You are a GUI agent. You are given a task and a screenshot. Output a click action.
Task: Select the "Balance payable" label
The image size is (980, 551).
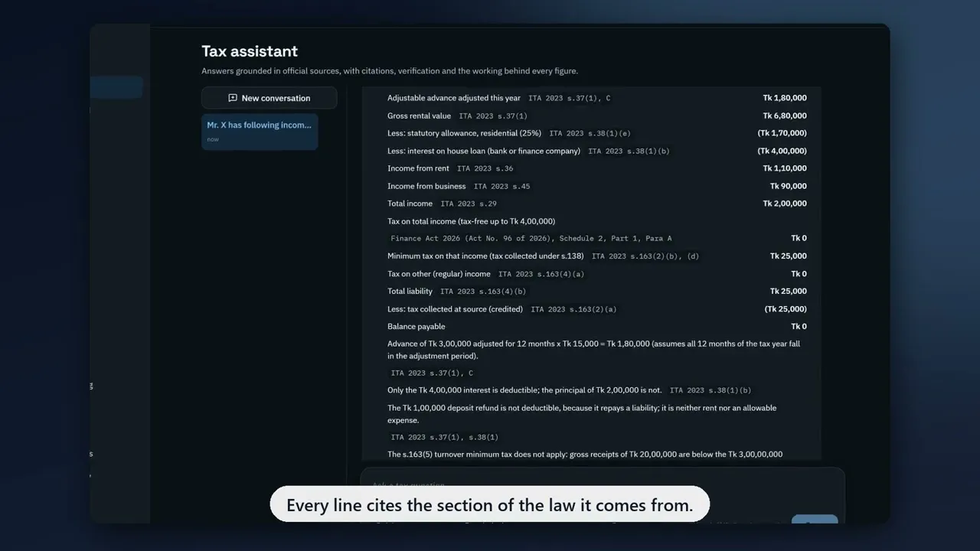416,327
